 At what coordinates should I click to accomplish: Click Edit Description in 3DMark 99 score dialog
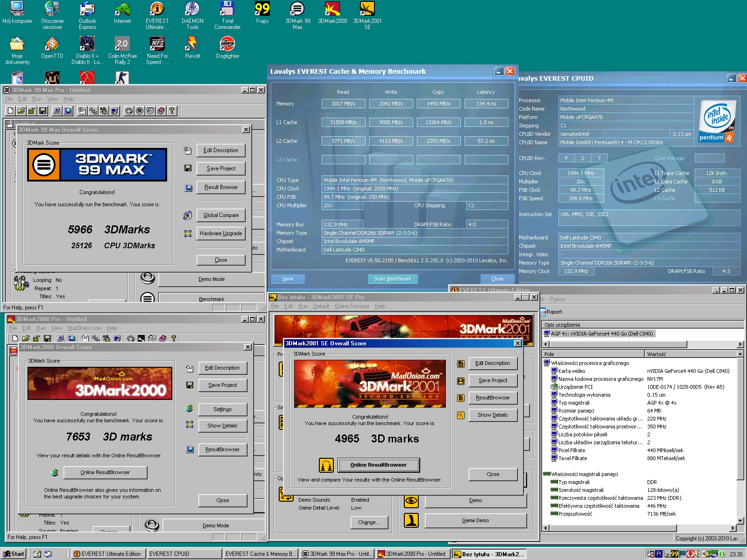pos(221,150)
